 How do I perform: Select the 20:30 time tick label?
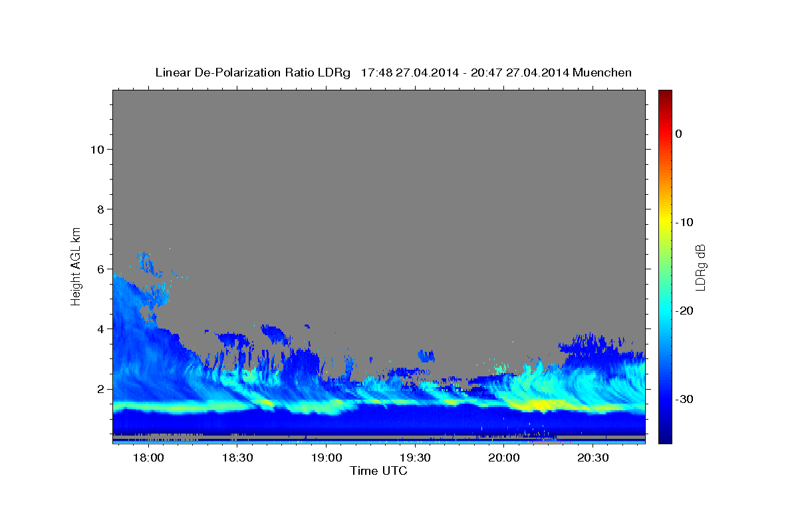point(593,458)
